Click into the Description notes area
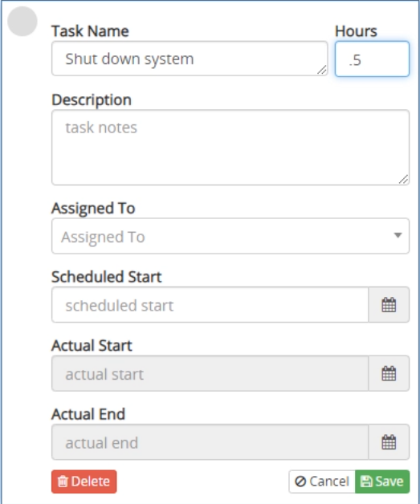420x504 pixels. click(x=230, y=148)
